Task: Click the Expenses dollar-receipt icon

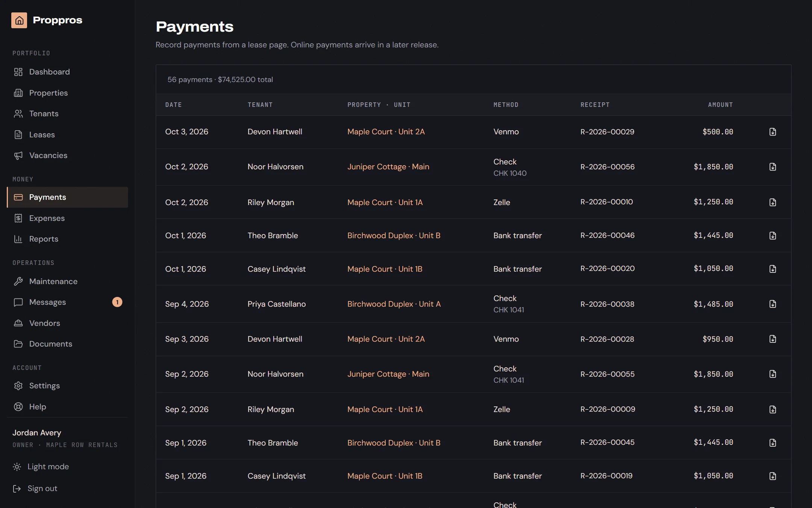Action: pos(18,218)
